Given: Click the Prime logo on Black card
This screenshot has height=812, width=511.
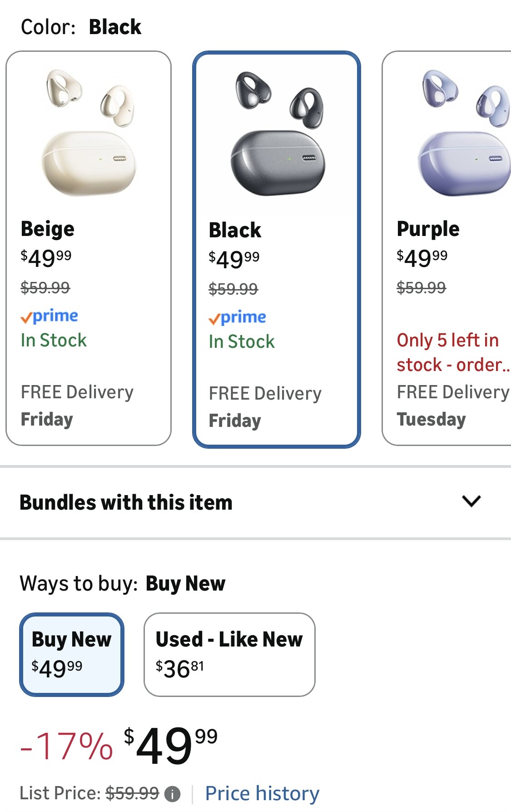Looking at the screenshot, I should tap(238, 317).
